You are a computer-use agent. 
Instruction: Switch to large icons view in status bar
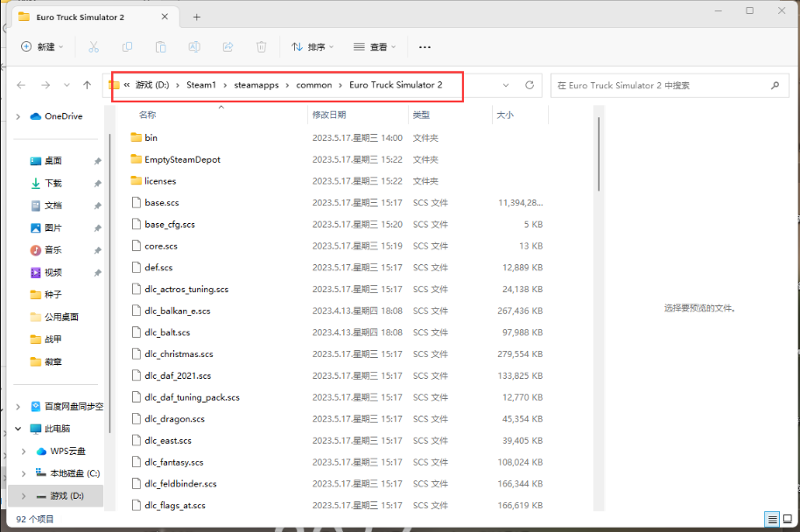787,519
